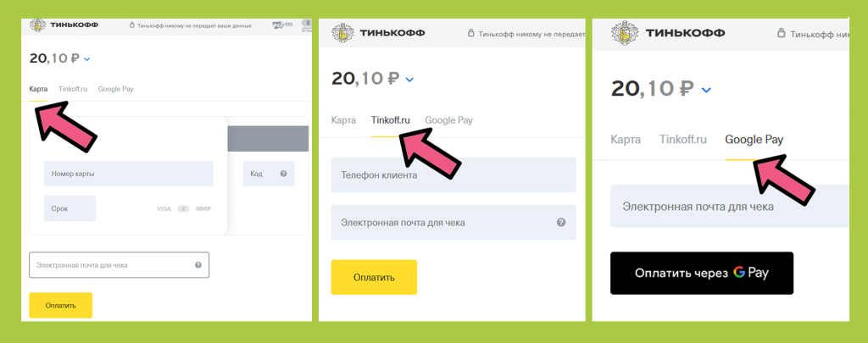Viewport: 868px width, 343px height.
Task: Click the help icon in the Код field
Action: pyautogui.click(x=283, y=174)
